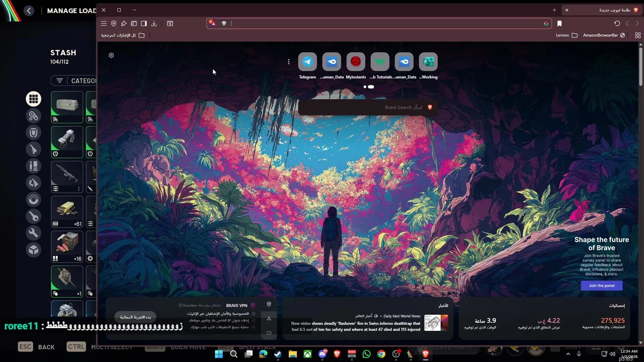Start the Brave VPN free trial button
644x362 pixels.
(135, 317)
